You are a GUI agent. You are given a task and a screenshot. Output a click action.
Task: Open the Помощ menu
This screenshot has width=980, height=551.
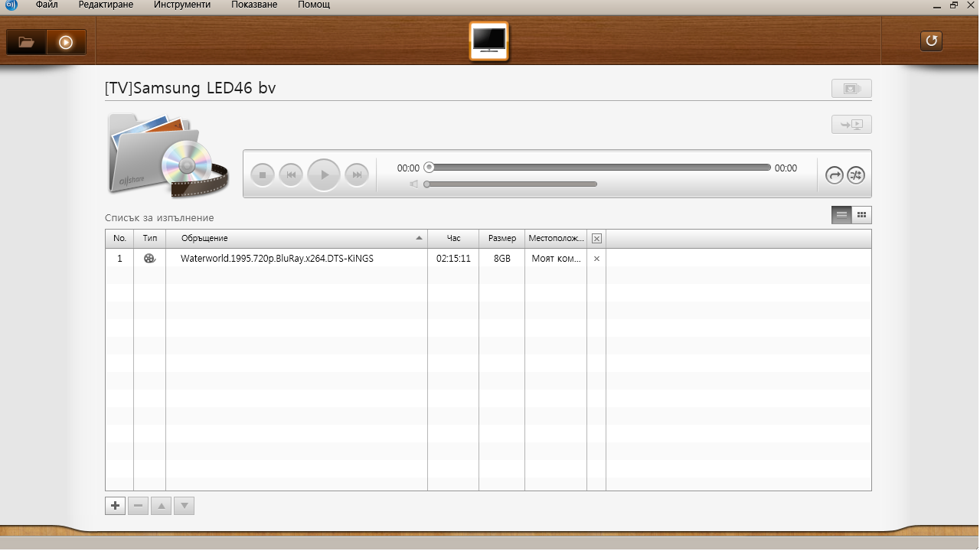tap(314, 5)
